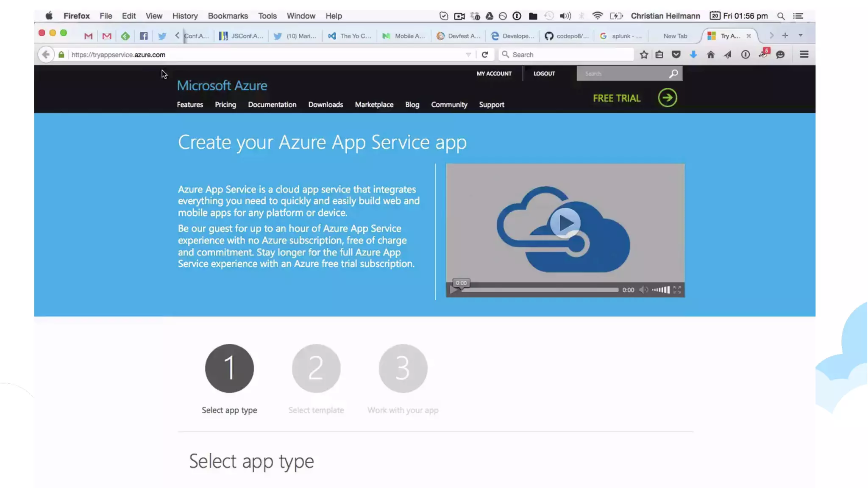Switch to the codepo8 GitHub tab

click(x=567, y=36)
